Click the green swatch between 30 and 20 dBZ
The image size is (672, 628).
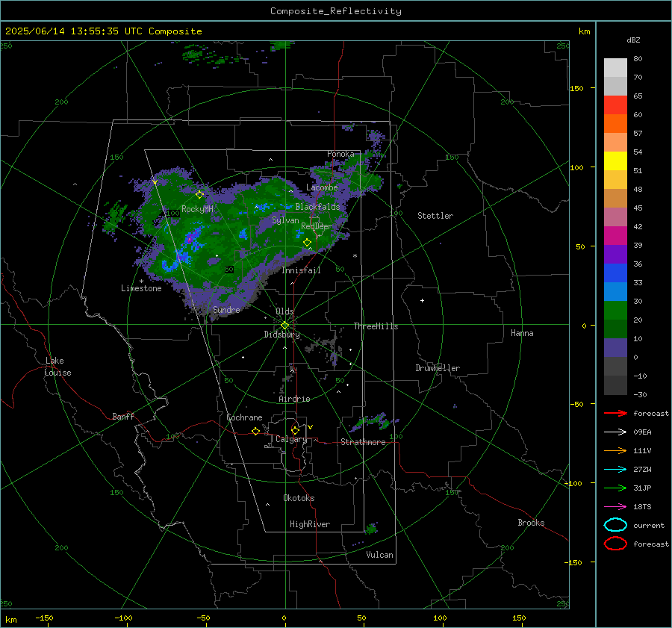tap(615, 310)
